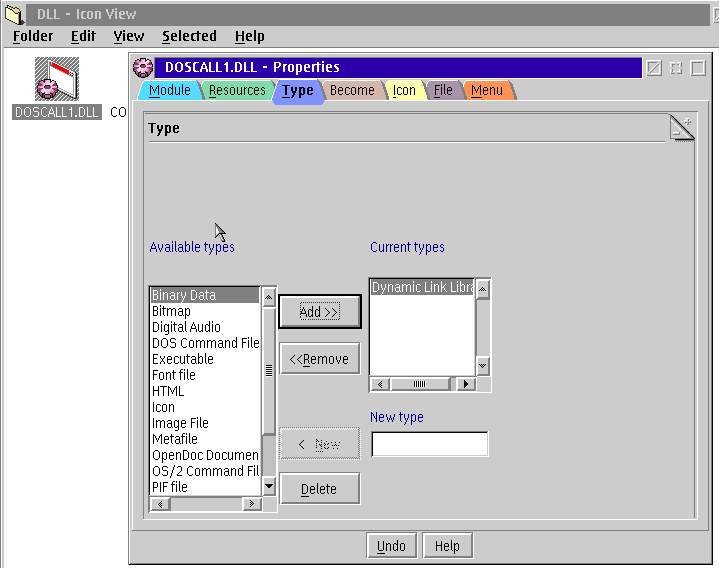
Task: Click the DOSCALL1.DLL file icon
Action: click(57, 79)
